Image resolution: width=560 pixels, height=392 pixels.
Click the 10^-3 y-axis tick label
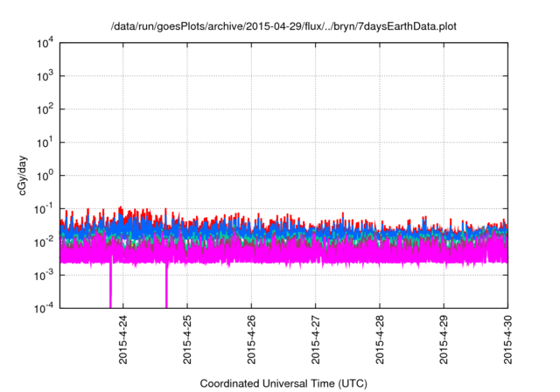coord(44,275)
